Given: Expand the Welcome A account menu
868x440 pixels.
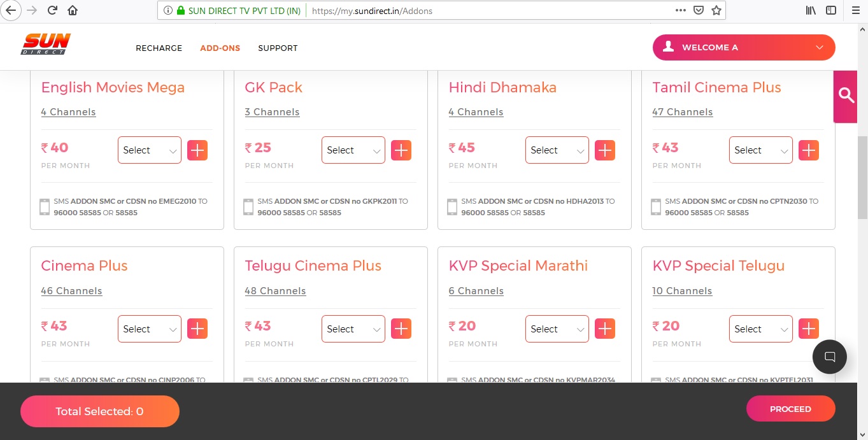Looking at the screenshot, I should 744,47.
